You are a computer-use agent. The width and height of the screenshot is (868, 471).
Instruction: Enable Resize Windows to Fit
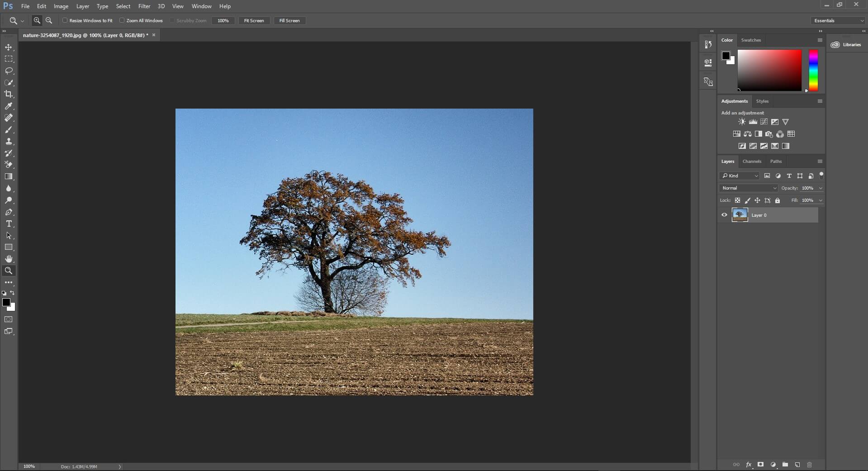point(65,20)
